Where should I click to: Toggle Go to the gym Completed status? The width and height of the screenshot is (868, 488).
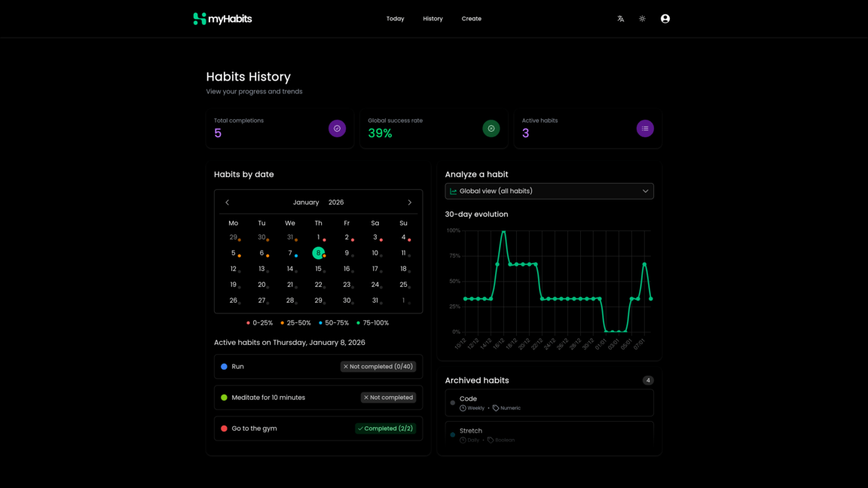[385, 429]
